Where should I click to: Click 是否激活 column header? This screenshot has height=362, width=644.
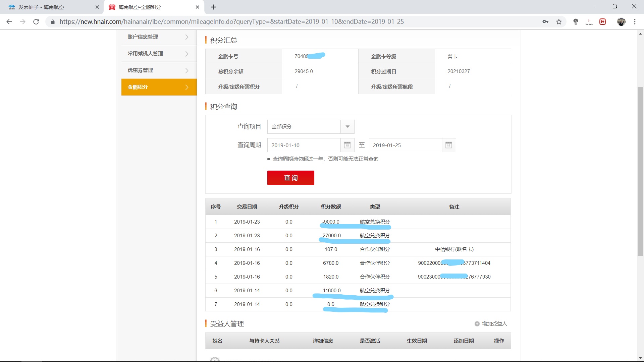click(x=370, y=341)
